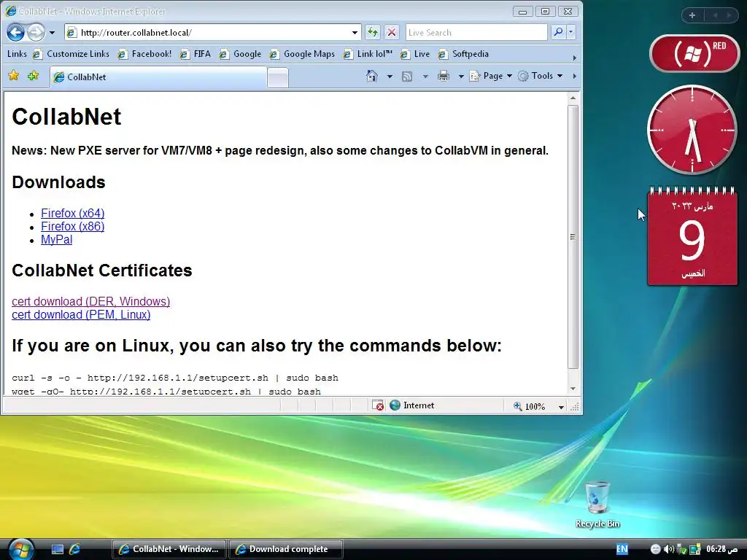Go back with the Back arrow button

click(15, 32)
